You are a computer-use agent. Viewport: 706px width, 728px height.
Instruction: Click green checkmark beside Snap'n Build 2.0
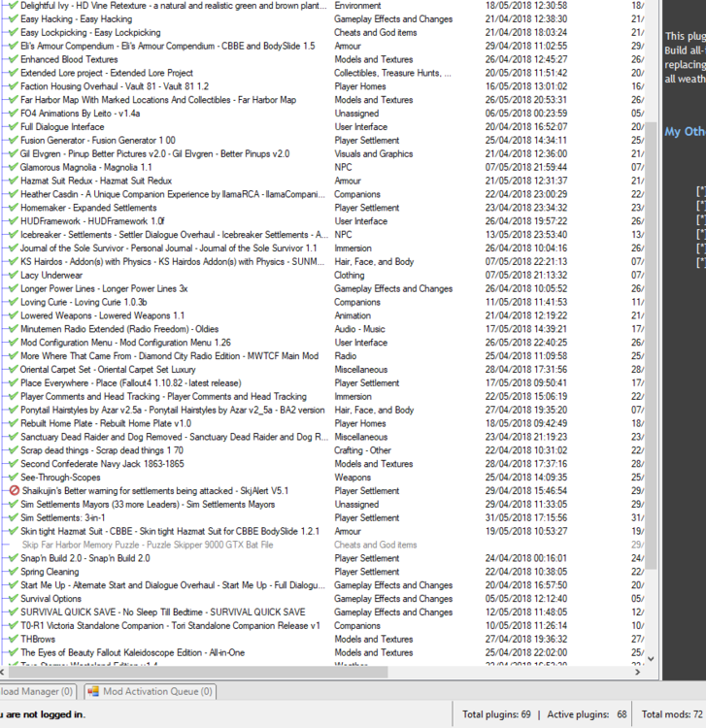[14, 557]
